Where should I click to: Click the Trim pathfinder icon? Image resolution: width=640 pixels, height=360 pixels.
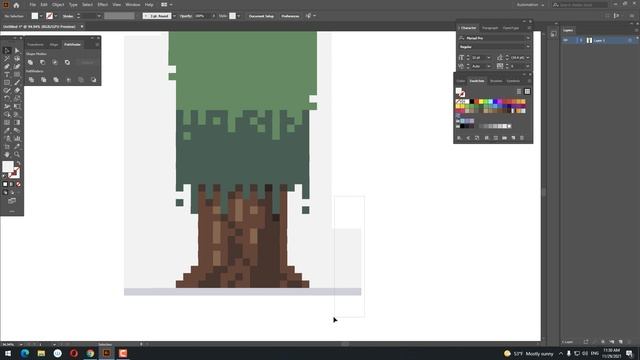(44, 80)
